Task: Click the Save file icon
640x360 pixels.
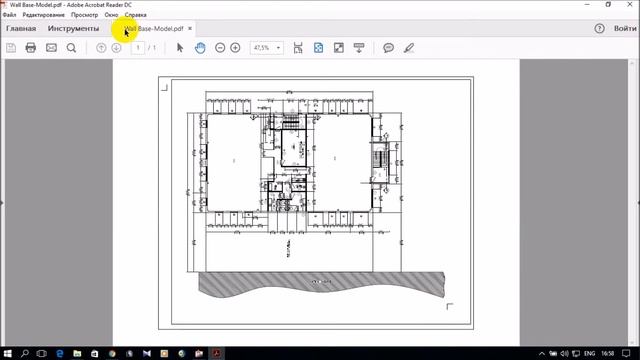Action: point(11,48)
